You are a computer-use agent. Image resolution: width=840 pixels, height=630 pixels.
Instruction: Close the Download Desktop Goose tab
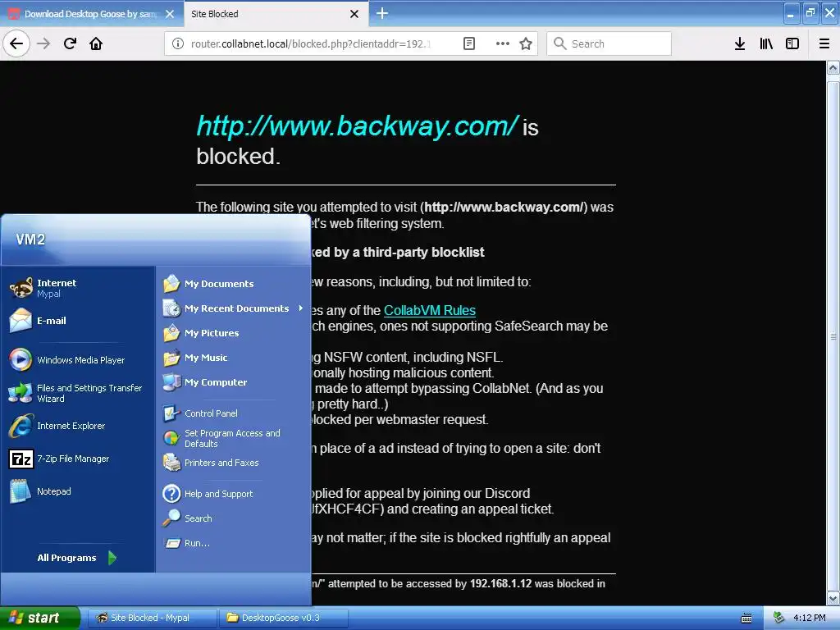click(x=170, y=14)
